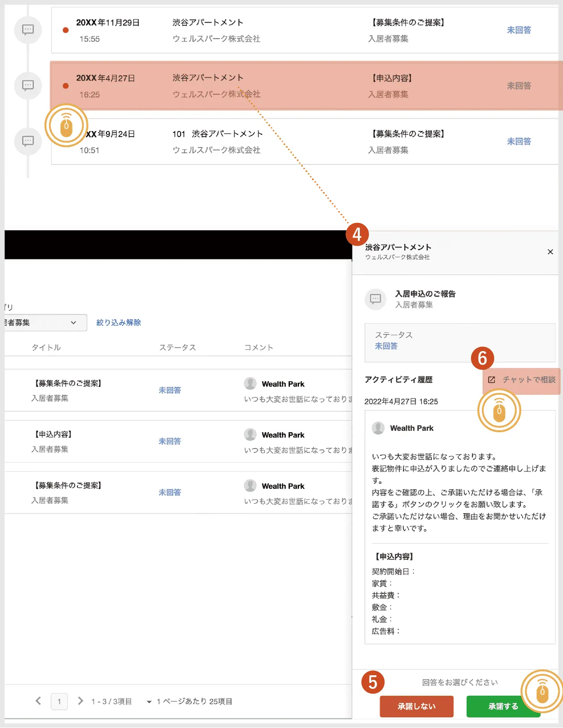Click chat icon beside November 29 entry
Viewport: 563px width, 728px height.
28,30
